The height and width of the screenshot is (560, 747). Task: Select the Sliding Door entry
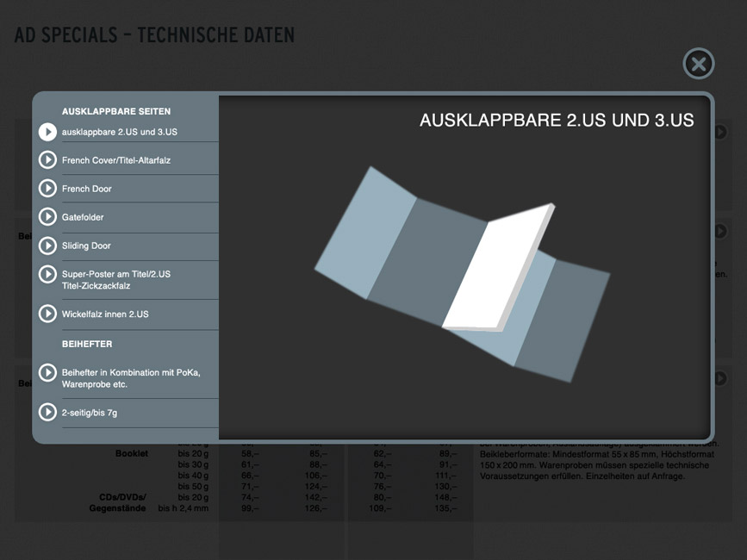[x=86, y=246]
